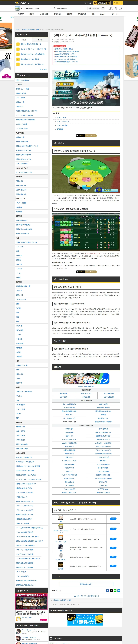Viewport: 138px width, 644px height.
Task: Open 転生OB in navigation bar
Action: tap(32, 14)
